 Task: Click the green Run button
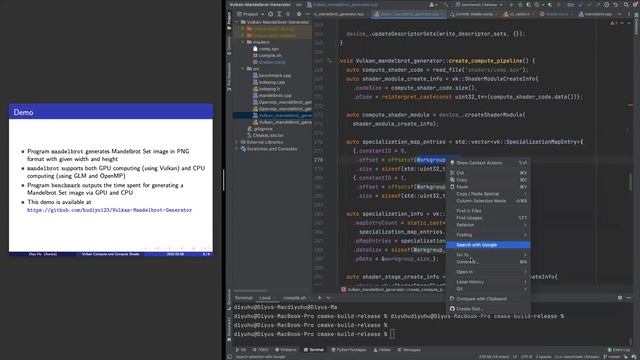[511, 4]
